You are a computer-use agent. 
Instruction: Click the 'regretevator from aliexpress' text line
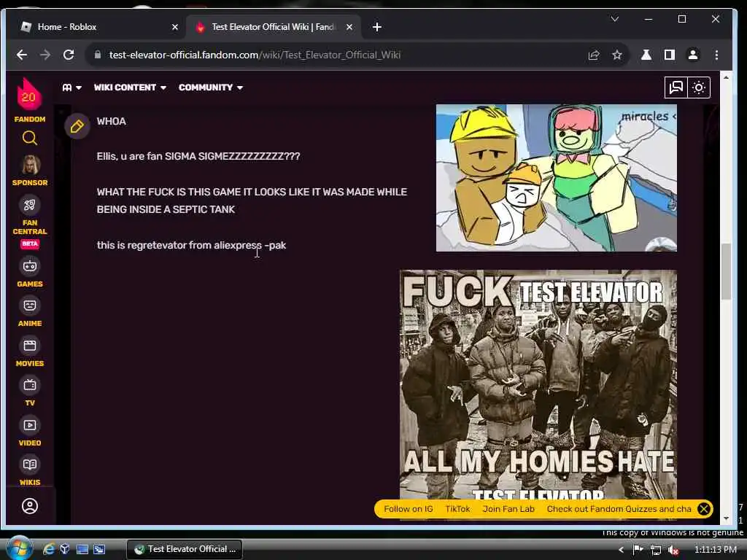(x=192, y=245)
